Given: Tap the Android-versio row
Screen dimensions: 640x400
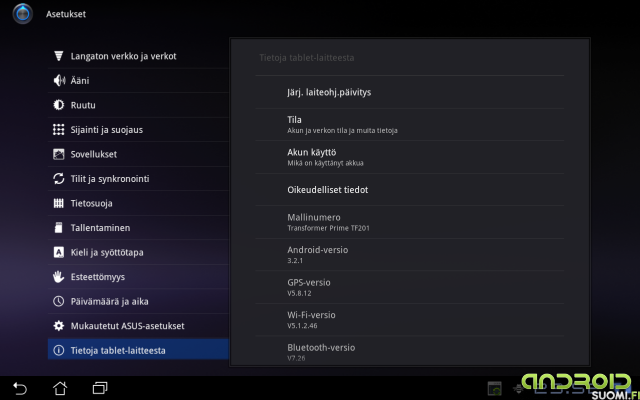Looking at the screenshot, I should [x=410, y=255].
